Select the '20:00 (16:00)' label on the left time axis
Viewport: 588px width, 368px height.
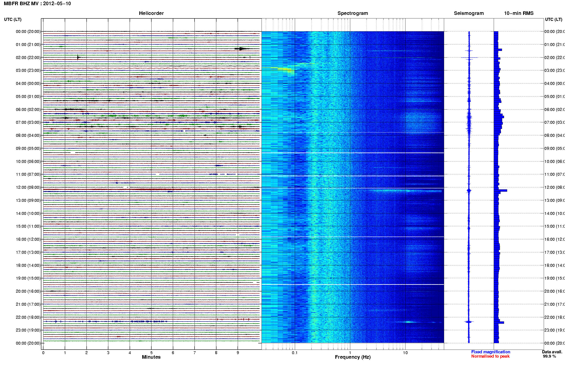point(28,291)
